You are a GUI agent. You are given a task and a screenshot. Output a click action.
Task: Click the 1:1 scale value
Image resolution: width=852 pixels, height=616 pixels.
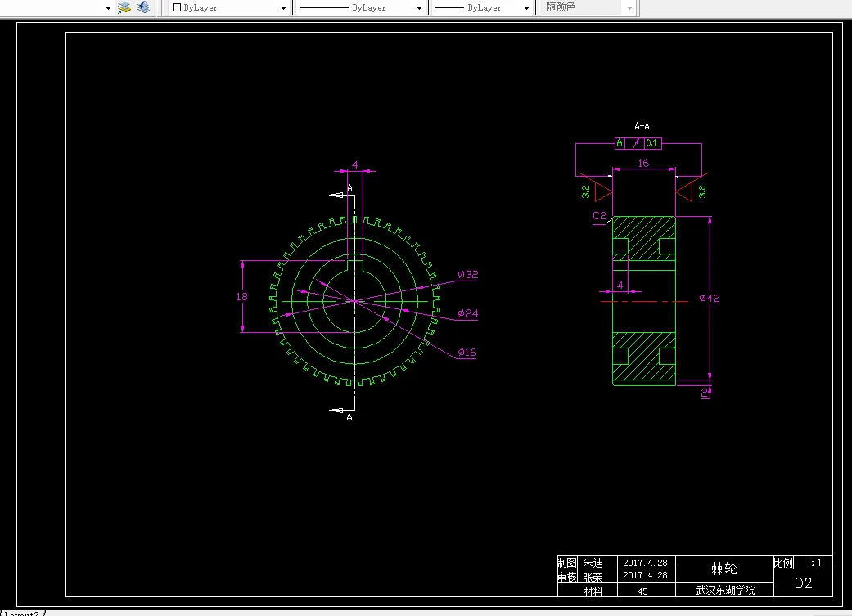pos(814,563)
